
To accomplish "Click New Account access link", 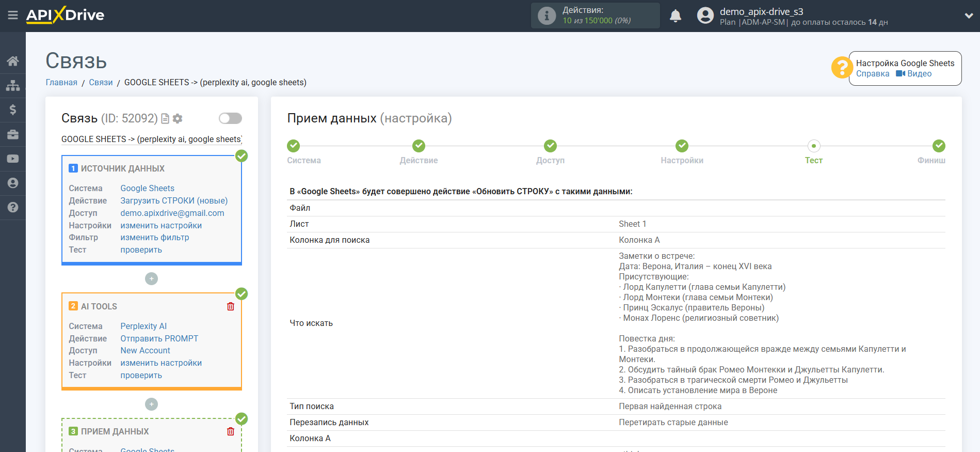I will pos(145,351).
